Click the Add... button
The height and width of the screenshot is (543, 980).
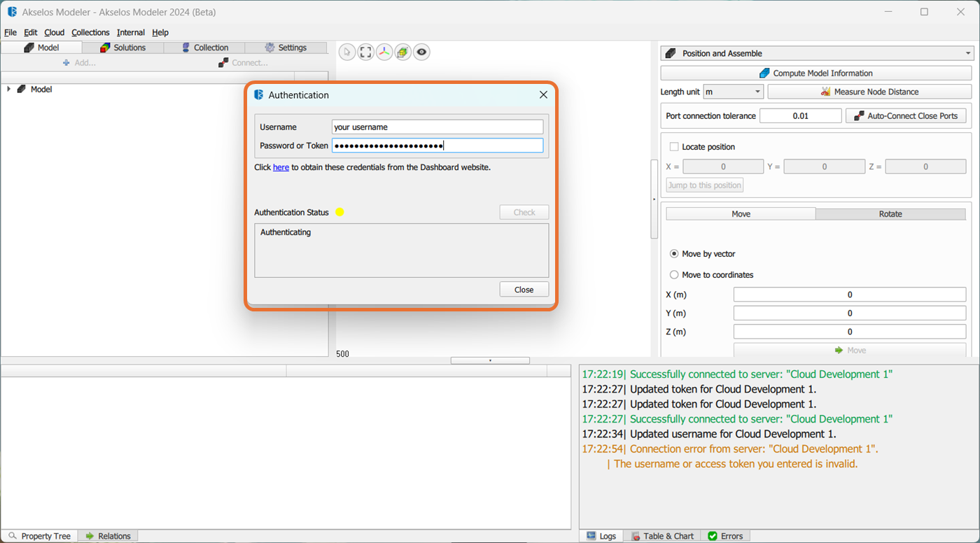coord(79,62)
